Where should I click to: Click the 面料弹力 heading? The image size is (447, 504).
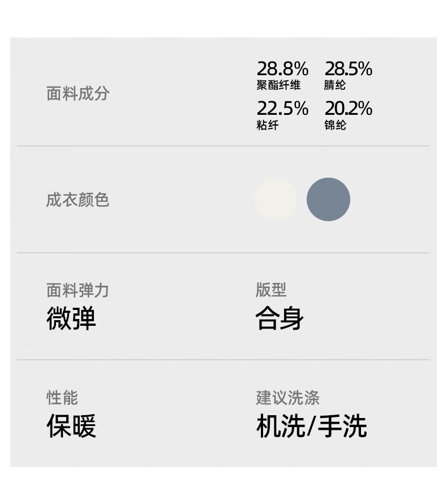pyautogui.click(x=78, y=290)
